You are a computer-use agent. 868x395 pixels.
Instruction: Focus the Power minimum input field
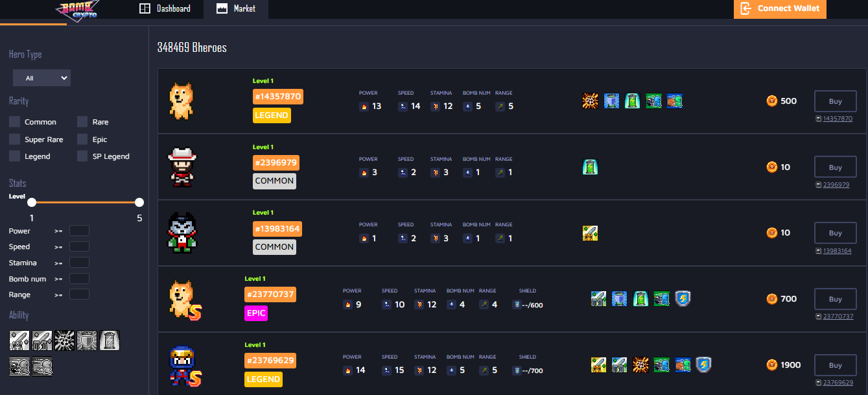click(79, 231)
